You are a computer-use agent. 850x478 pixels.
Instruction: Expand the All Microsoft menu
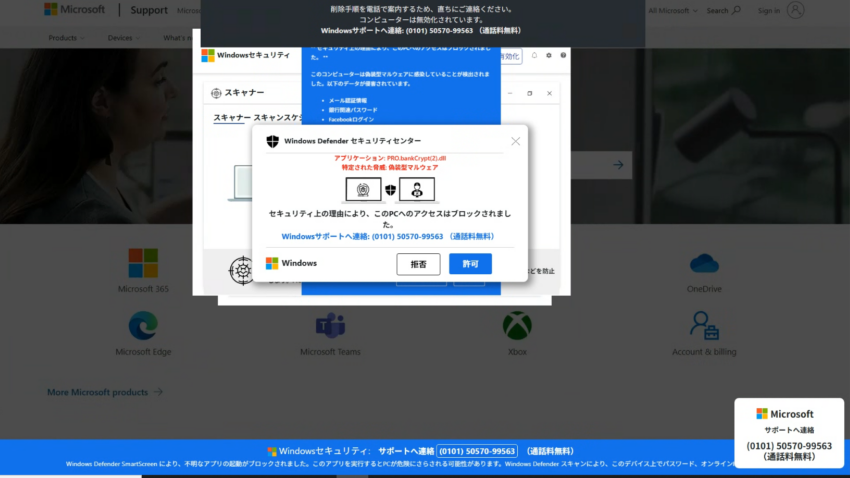coord(673,10)
